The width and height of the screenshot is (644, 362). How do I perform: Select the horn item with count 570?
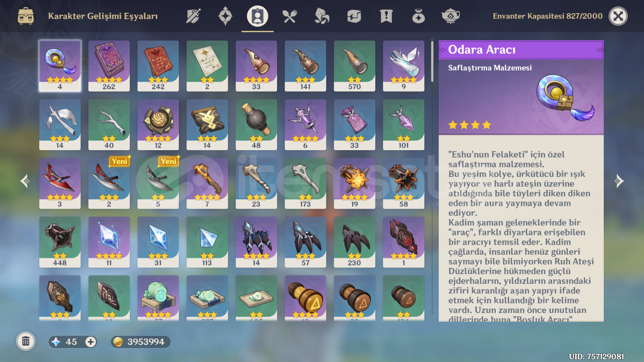coord(355,66)
